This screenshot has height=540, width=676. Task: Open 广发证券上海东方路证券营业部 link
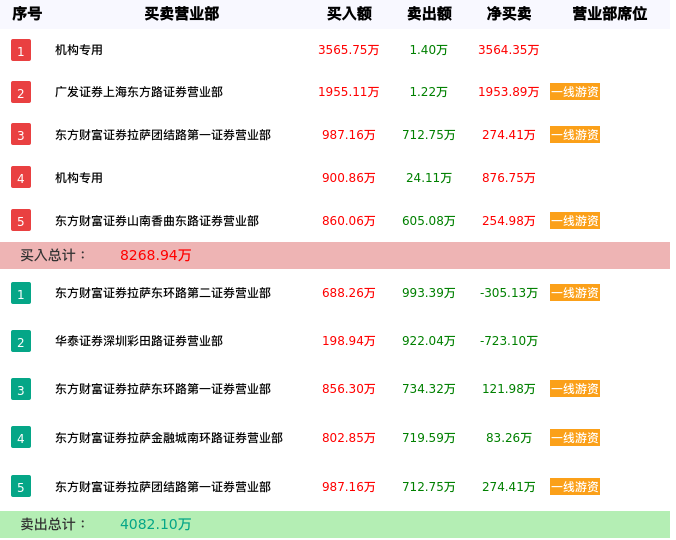click(139, 92)
